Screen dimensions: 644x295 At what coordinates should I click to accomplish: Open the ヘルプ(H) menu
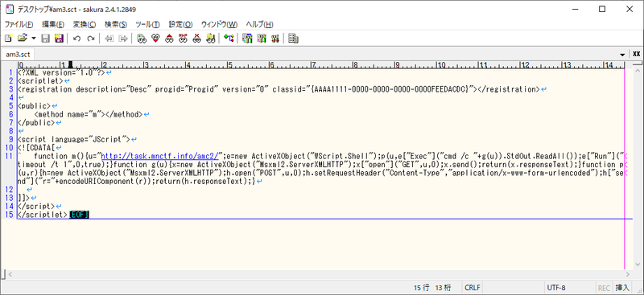tap(259, 24)
